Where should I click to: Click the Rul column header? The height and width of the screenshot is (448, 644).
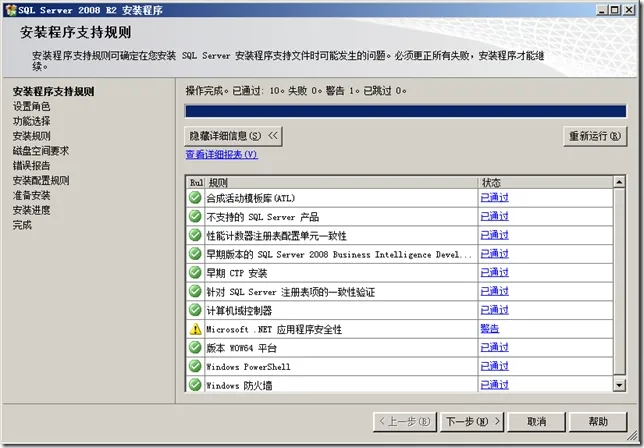pyautogui.click(x=196, y=182)
